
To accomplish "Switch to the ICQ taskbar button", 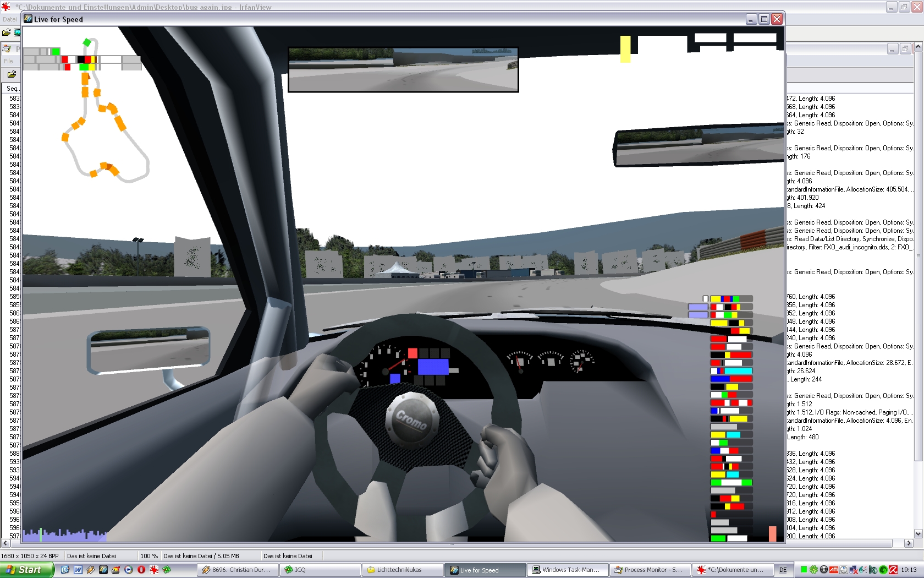I will [320, 570].
